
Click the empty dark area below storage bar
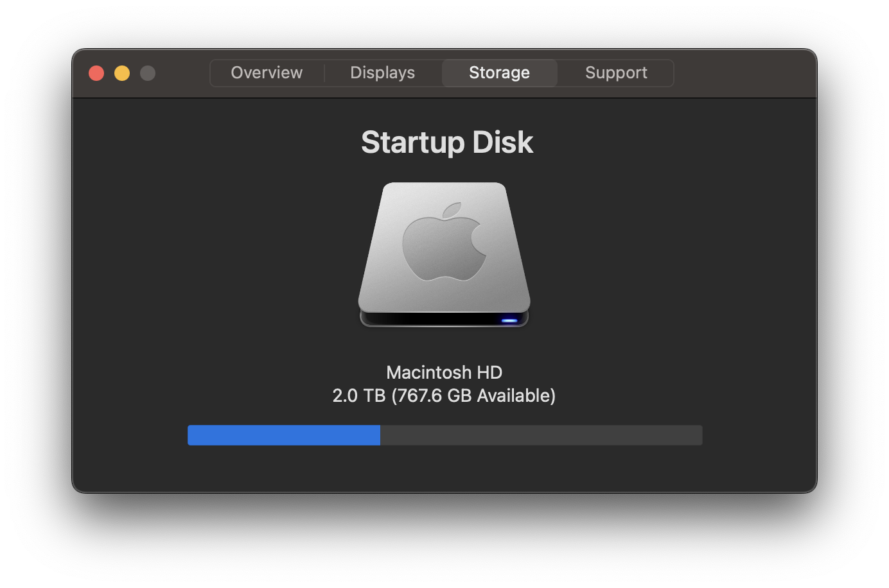click(445, 469)
